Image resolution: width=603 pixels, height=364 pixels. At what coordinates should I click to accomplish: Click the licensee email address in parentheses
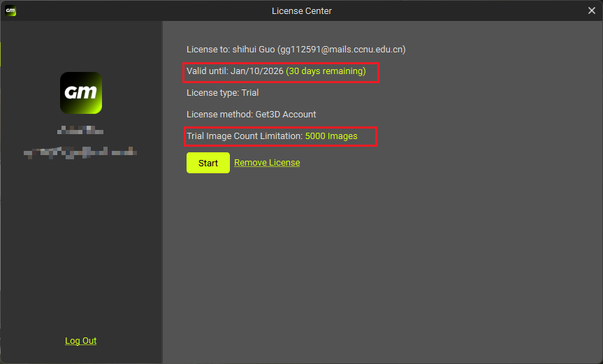(x=341, y=50)
